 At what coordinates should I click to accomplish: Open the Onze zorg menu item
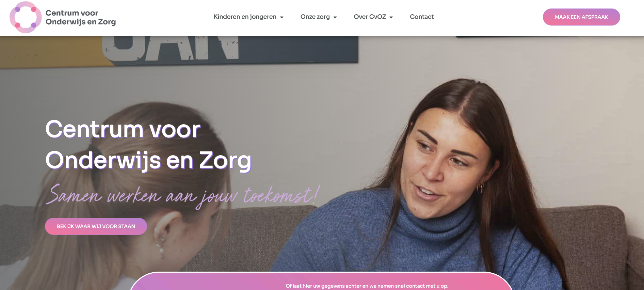[315, 17]
